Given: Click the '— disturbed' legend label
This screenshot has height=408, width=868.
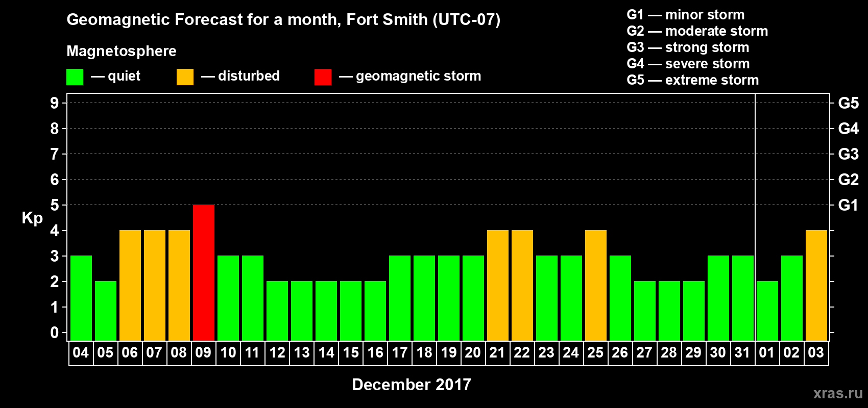Looking at the screenshot, I should [240, 76].
